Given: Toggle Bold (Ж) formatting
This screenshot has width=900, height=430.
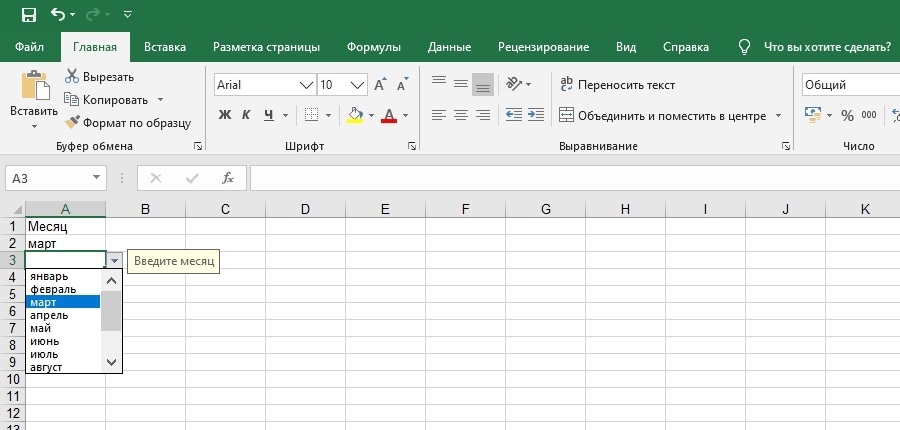Looking at the screenshot, I should point(225,115).
